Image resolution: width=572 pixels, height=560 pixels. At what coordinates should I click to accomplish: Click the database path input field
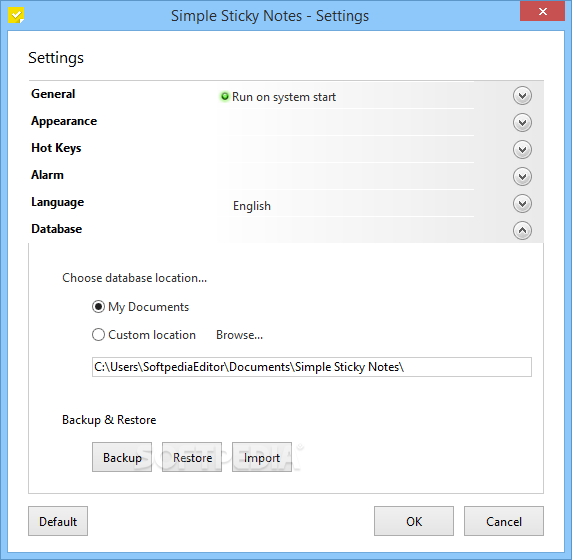pyautogui.click(x=312, y=367)
